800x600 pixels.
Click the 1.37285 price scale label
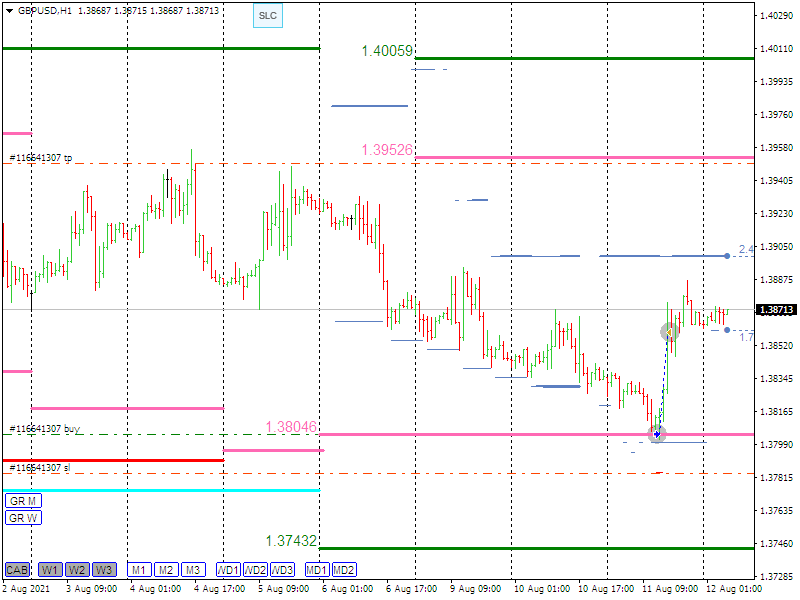click(777, 577)
